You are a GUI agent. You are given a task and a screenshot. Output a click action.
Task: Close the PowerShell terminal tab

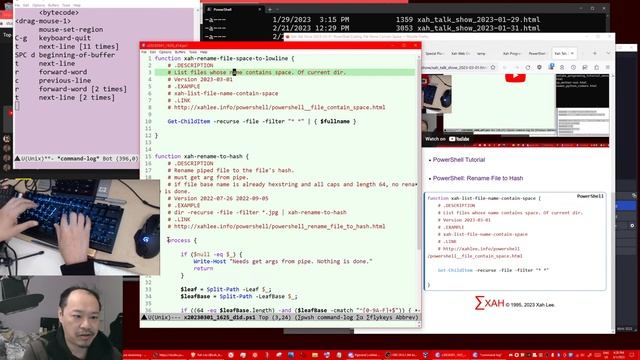click(260, 9)
